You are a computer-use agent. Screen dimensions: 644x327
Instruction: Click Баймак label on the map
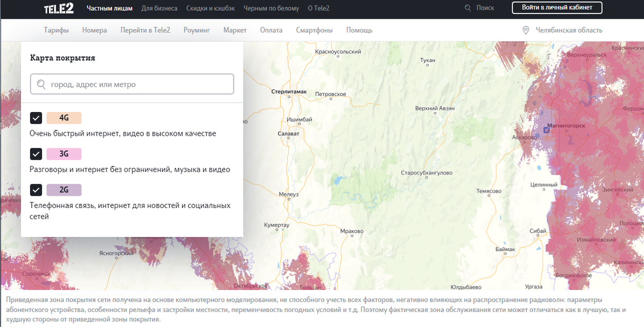pos(506,250)
